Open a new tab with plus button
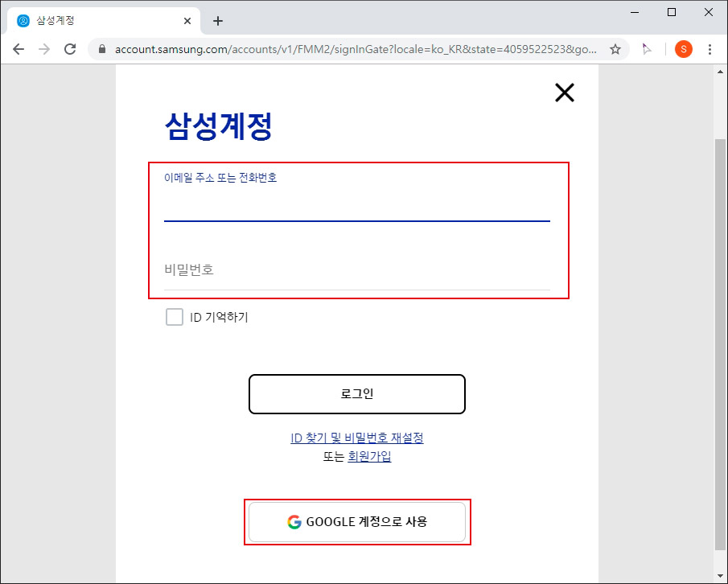728x584 pixels. click(x=218, y=21)
